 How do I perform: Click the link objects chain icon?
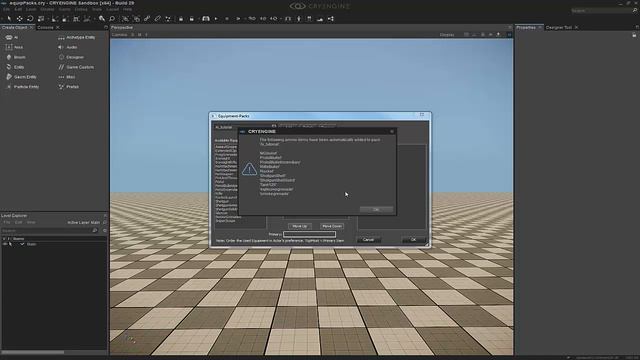click(x=147, y=19)
